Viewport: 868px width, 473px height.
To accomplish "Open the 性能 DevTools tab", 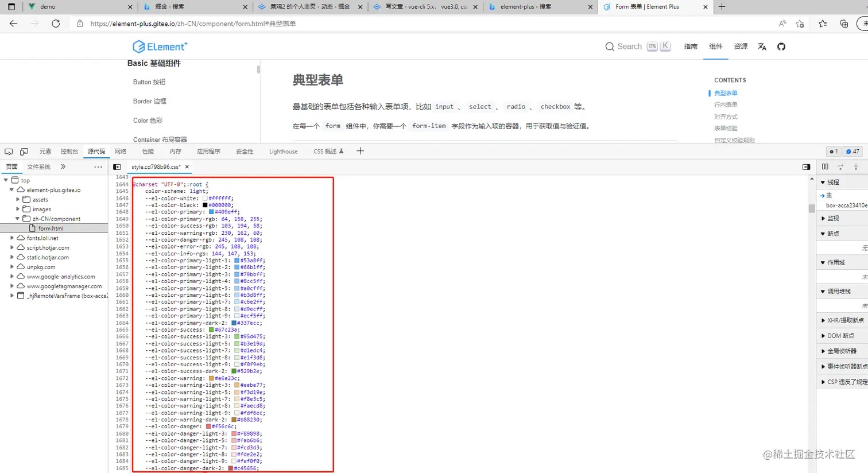I will (148, 152).
